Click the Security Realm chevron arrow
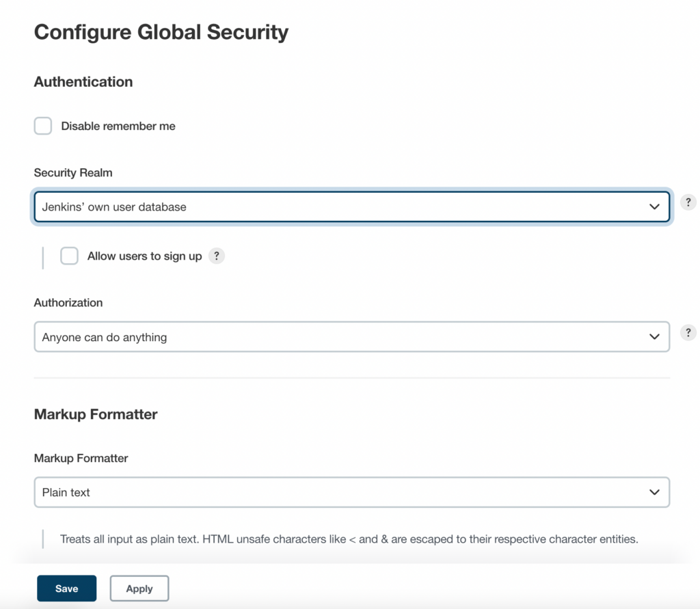Image resolution: width=700 pixels, height=609 pixels. 656,206
